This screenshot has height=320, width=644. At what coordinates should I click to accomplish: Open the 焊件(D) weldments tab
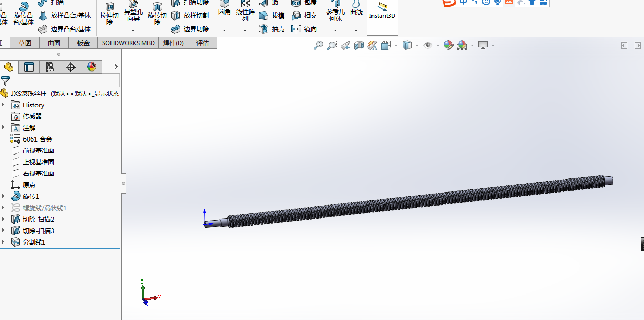click(174, 43)
